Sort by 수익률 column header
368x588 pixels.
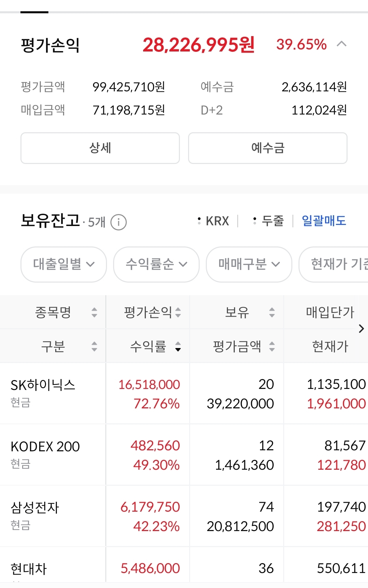[x=148, y=346]
